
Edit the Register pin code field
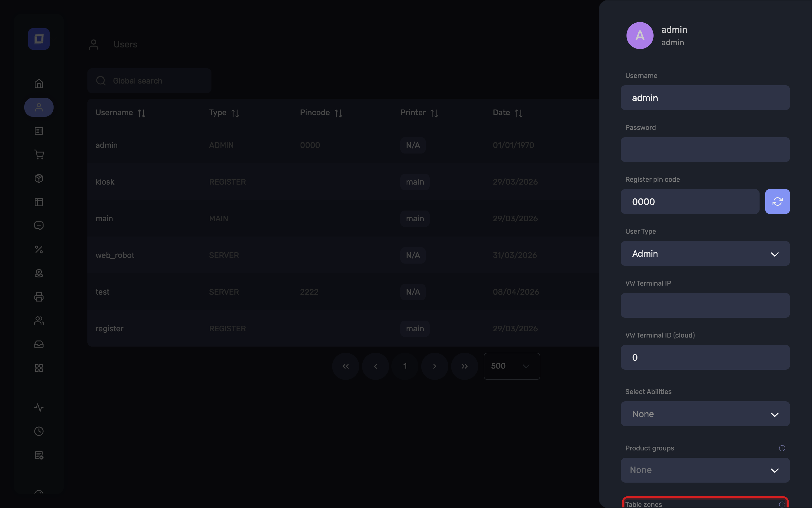tap(690, 202)
